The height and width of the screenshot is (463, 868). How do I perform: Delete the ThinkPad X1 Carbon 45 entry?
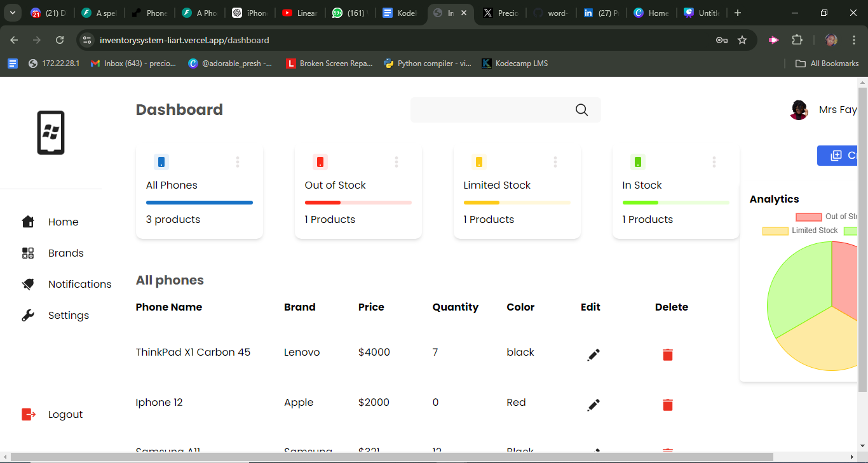click(667, 355)
